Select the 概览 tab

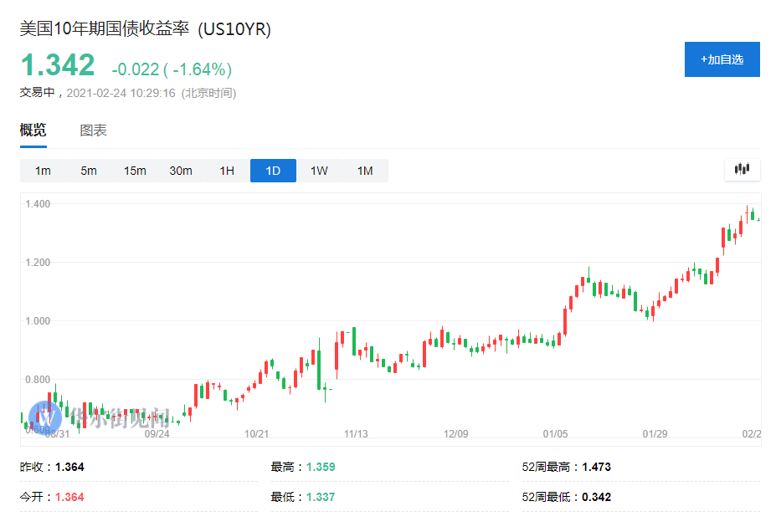(32, 131)
